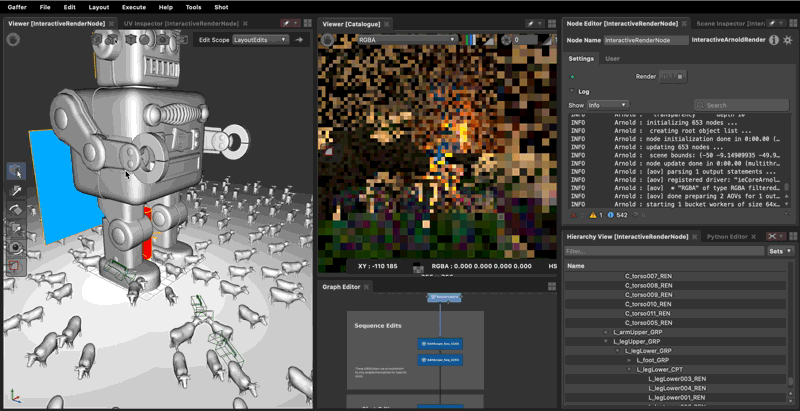Switch to the UV Inspector tab

click(181, 23)
